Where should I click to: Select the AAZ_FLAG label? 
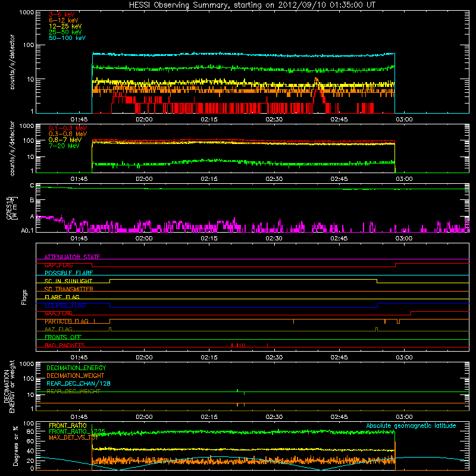click(58, 329)
